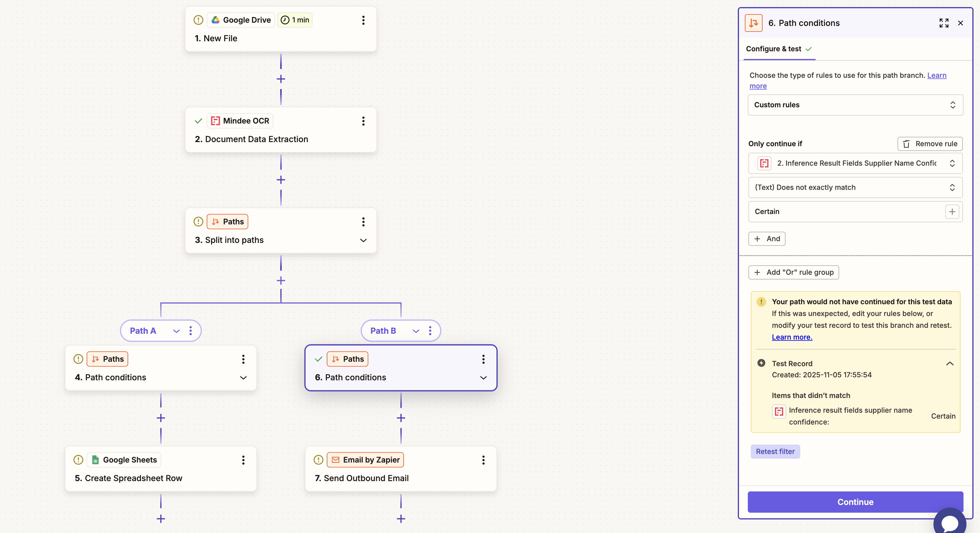Click Remove rule button
Image resolution: width=980 pixels, height=533 pixels.
pos(930,144)
